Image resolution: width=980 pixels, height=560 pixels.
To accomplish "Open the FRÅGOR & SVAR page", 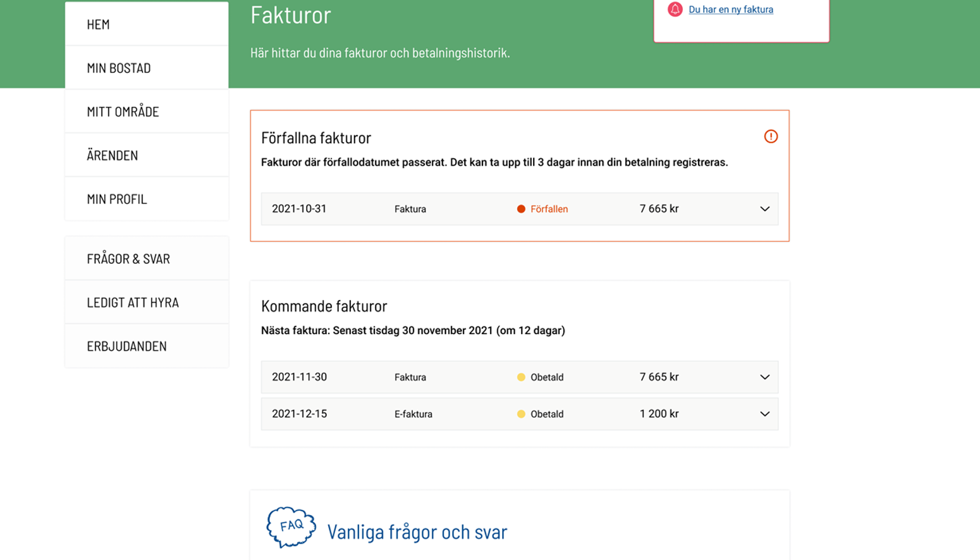I will click(x=128, y=259).
